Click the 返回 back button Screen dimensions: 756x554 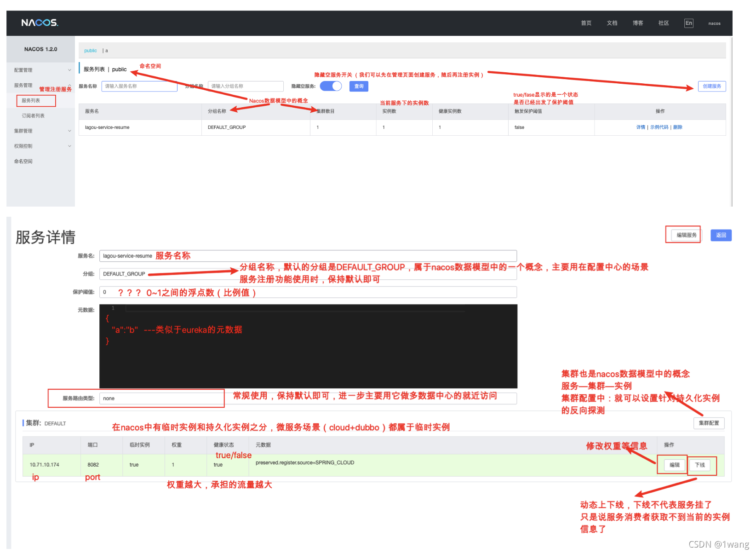click(721, 235)
